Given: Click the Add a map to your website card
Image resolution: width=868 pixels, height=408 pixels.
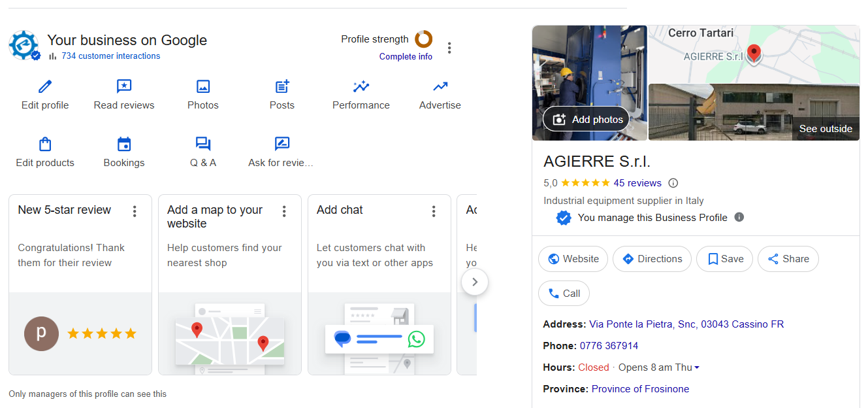Looking at the screenshot, I should [x=230, y=284].
